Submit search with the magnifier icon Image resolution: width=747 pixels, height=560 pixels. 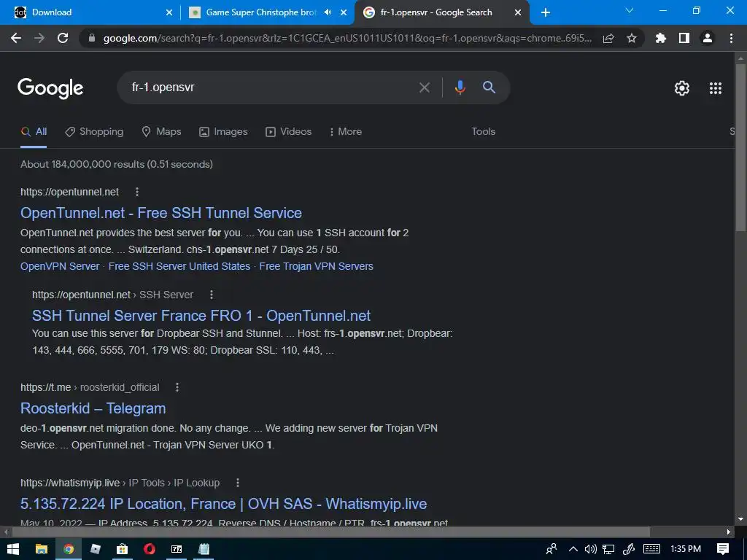[489, 87]
